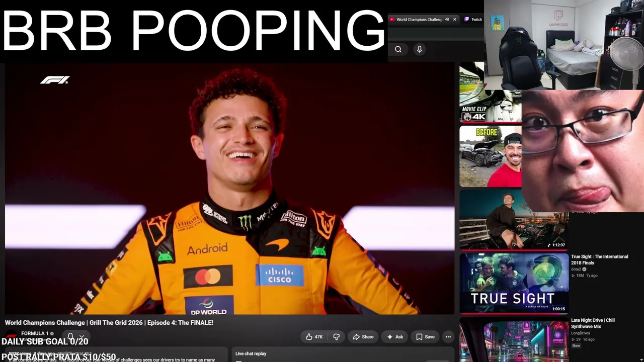Open the LongDrives channel link
This screenshot has height=362, width=644.
click(x=581, y=333)
